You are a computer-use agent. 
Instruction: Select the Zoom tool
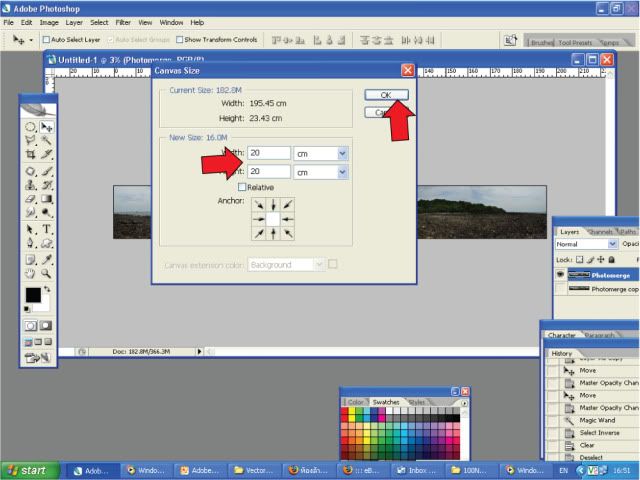pos(47,273)
